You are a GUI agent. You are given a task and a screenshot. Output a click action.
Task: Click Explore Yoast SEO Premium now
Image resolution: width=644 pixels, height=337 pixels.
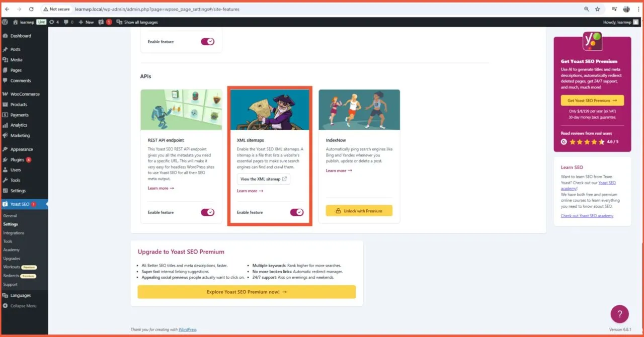coord(246,292)
